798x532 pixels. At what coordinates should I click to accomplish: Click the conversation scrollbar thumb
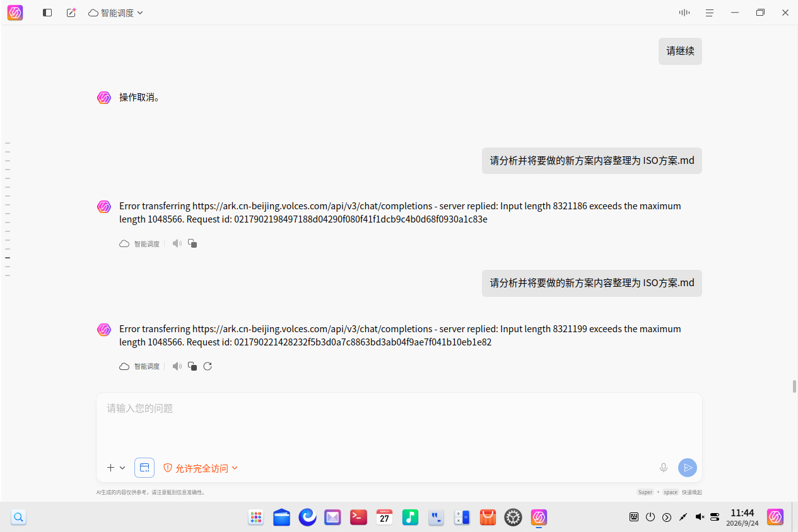tap(794, 386)
